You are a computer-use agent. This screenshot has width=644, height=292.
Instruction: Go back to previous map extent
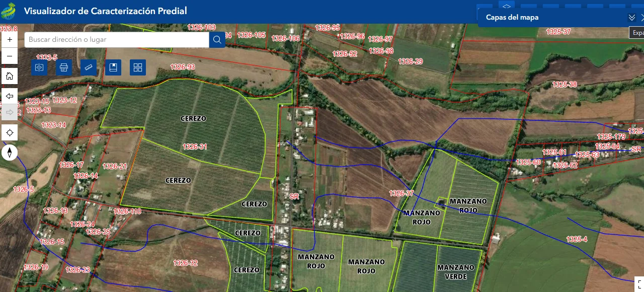pyautogui.click(x=10, y=96)
